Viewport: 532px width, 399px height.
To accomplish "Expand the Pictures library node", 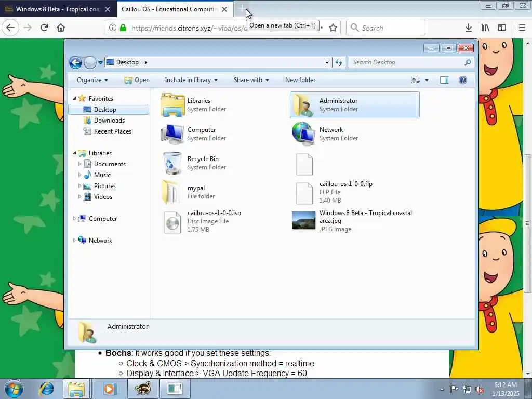I will tap(79, 185).
